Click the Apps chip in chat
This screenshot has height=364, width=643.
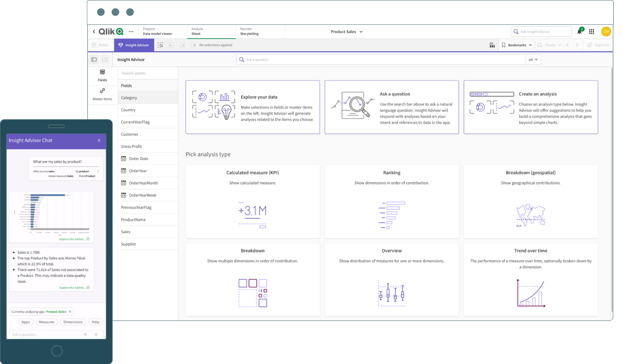tap(25, 322)
